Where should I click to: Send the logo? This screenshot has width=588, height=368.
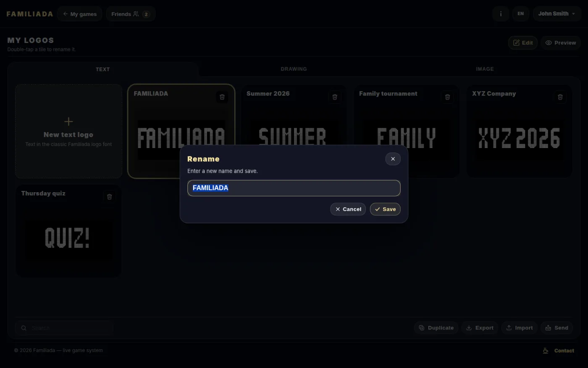(x=556, y=328)
